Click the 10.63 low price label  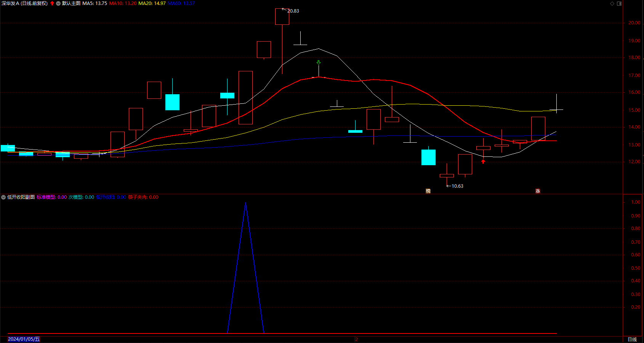click(x=457, y=186)
